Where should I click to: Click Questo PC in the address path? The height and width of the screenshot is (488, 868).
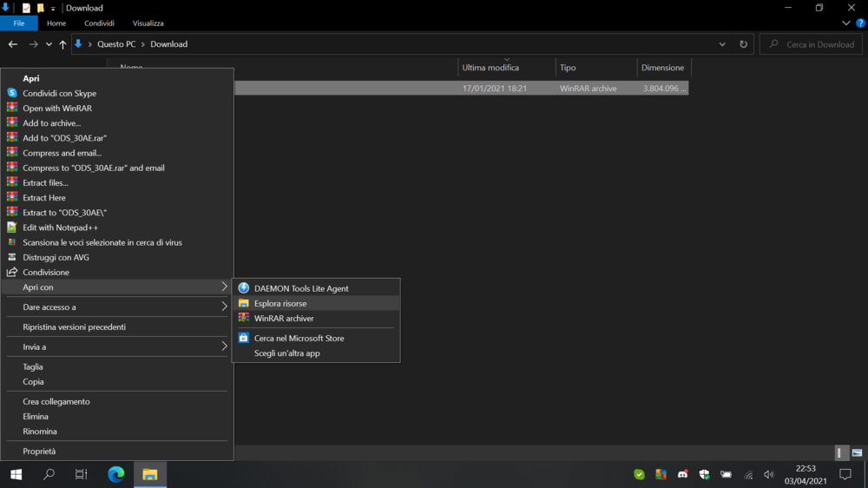click(116, 44)
